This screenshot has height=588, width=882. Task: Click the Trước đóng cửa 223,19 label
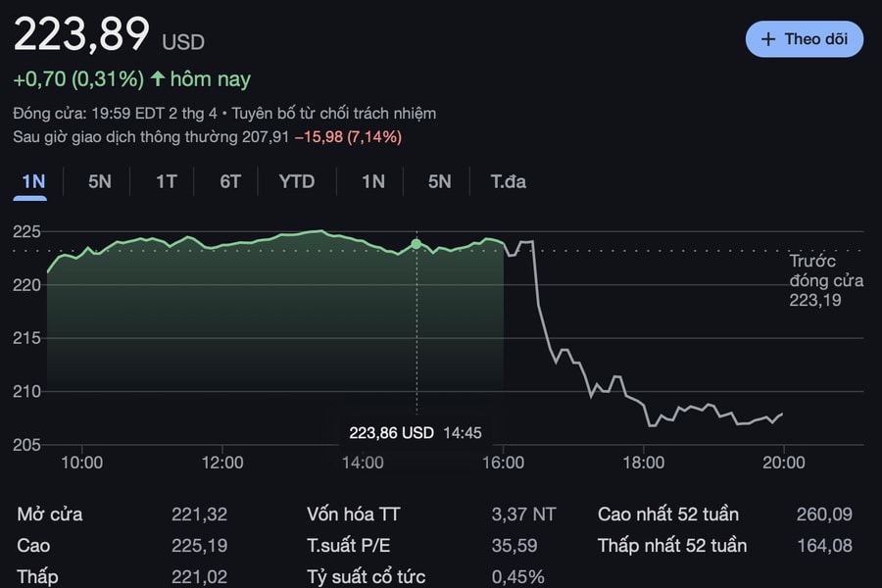[826, 280]
